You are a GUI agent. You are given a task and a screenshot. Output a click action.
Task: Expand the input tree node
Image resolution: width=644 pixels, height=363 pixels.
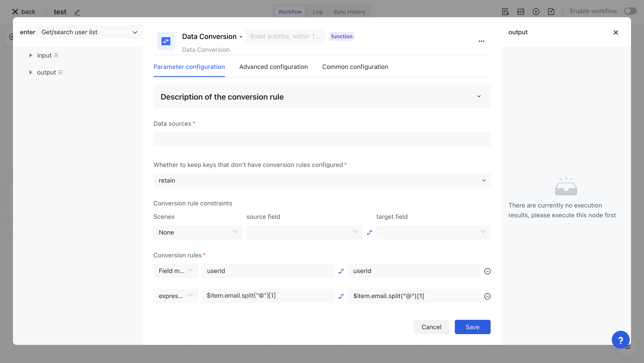pyautogui.click(x=30, y=55)
